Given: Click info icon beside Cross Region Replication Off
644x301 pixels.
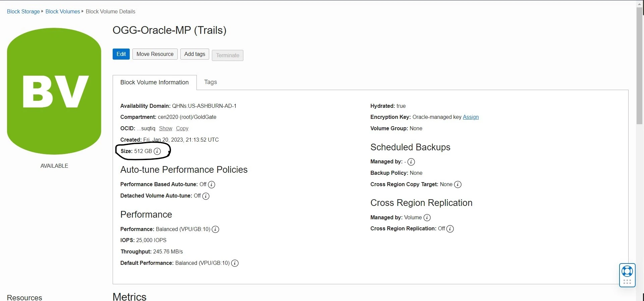Looking at the screenshot, I should click(450, 229).
